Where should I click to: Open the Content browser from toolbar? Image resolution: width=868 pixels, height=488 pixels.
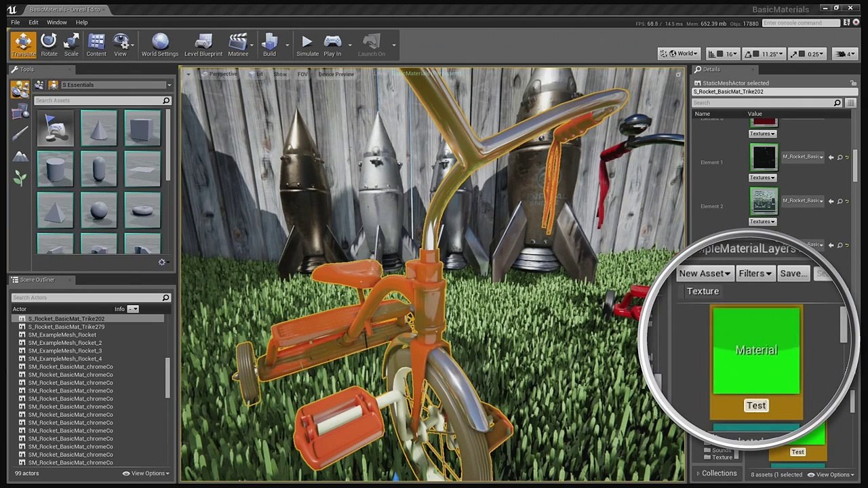[96, 45]
